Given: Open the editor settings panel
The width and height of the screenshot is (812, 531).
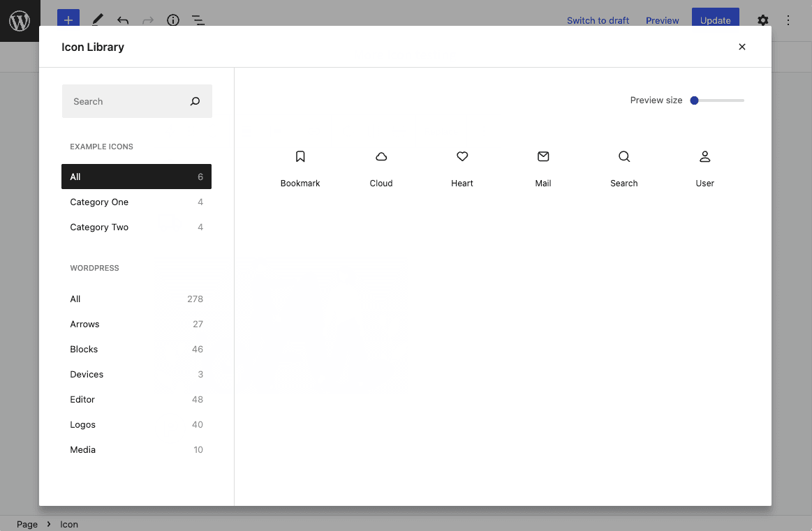Looking at the screenshot, I should point(762,20).
